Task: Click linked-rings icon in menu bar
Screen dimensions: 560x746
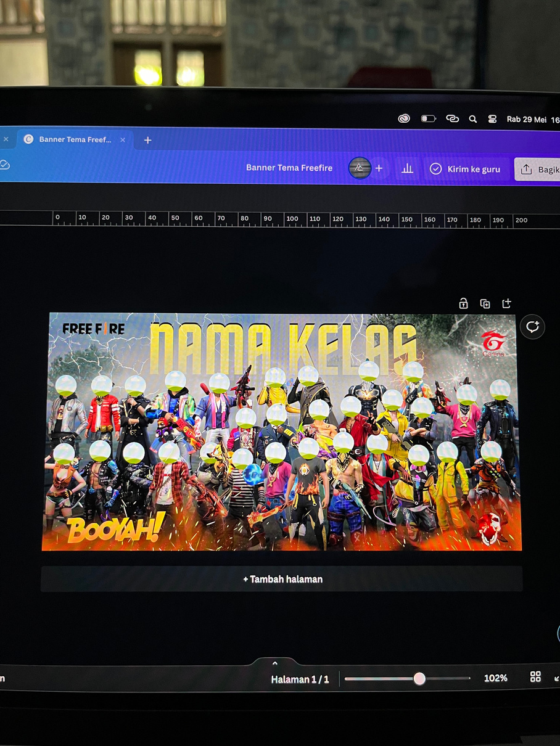Action: click(452, 118)
